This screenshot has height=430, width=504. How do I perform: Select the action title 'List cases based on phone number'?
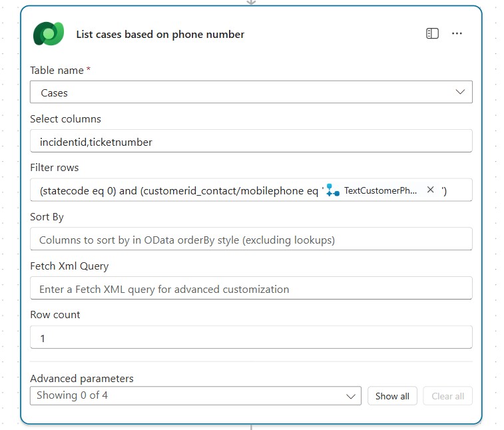pos(160,34)
